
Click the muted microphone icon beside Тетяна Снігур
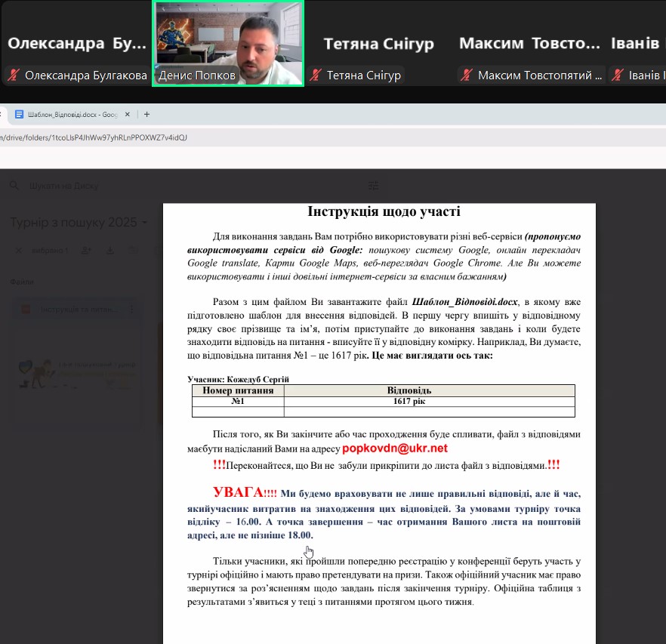[x=315, y=75]
